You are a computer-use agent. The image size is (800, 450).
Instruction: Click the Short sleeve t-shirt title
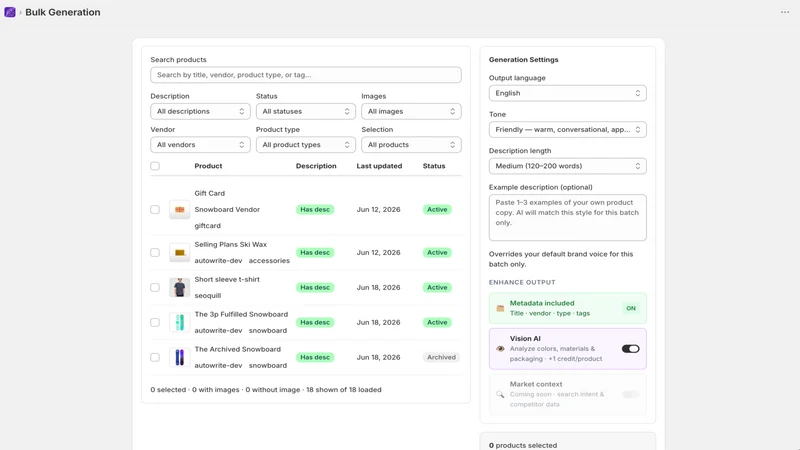[227, 279]
